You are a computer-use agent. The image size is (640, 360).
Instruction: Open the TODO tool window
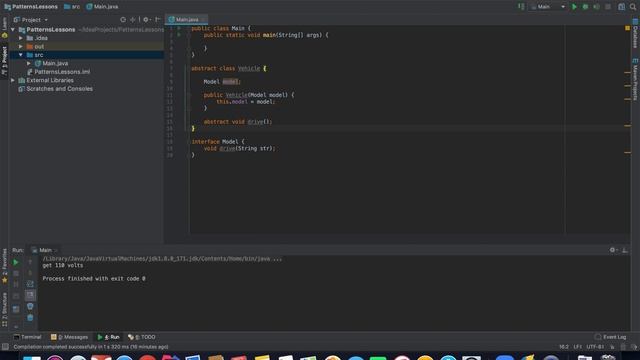(x=142, y=337)
